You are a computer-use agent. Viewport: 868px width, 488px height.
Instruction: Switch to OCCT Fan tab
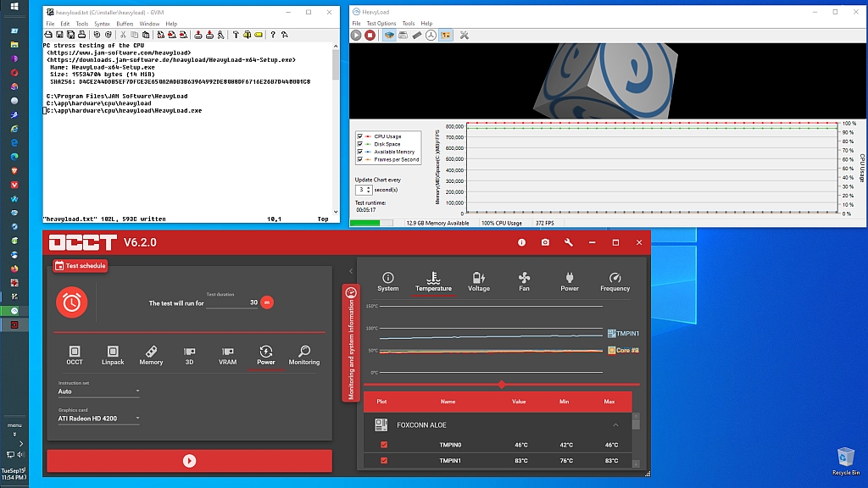524,281
